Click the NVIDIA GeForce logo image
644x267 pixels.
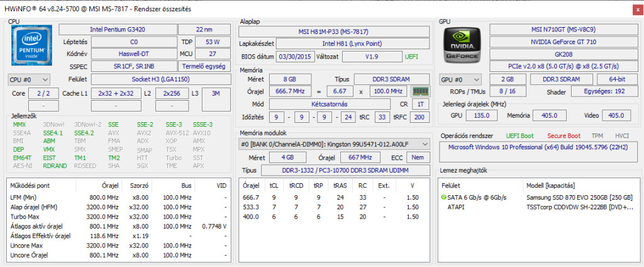(461, 45)
